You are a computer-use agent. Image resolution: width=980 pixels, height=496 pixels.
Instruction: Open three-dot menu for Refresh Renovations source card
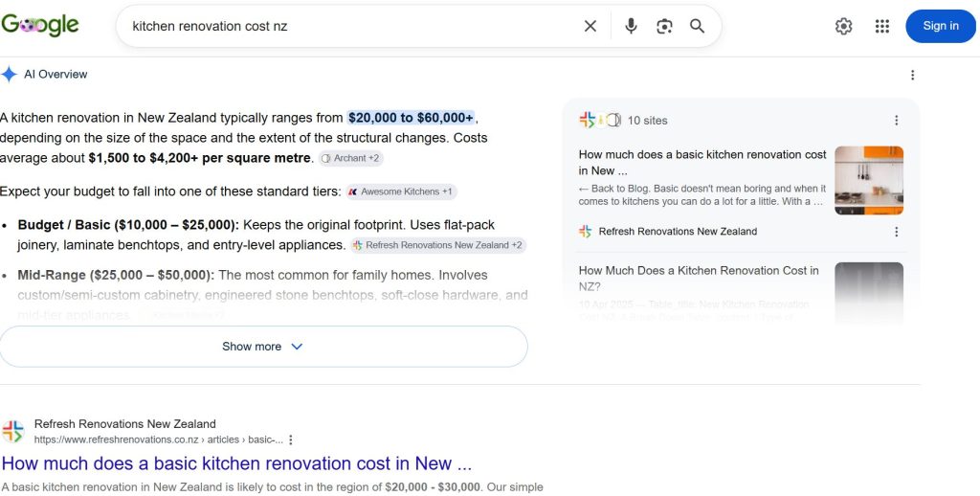click(896, 232)
